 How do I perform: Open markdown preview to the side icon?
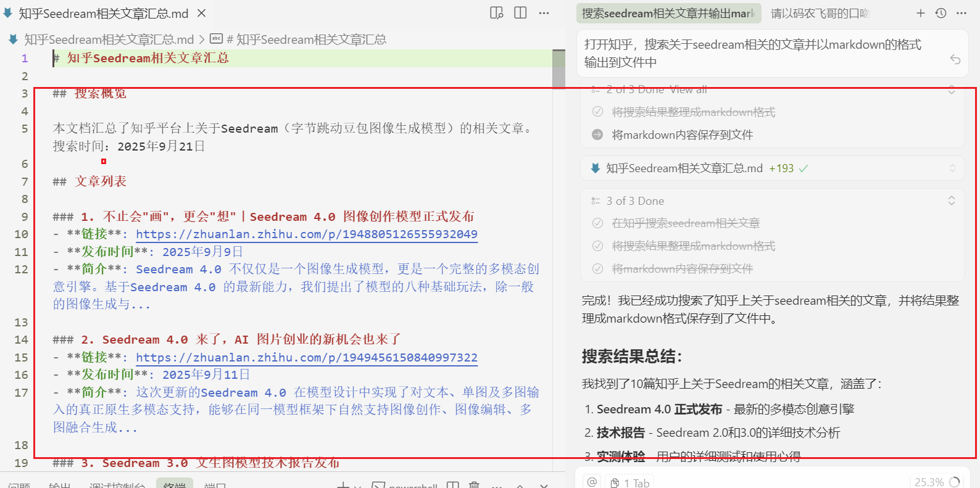[497, 13]
